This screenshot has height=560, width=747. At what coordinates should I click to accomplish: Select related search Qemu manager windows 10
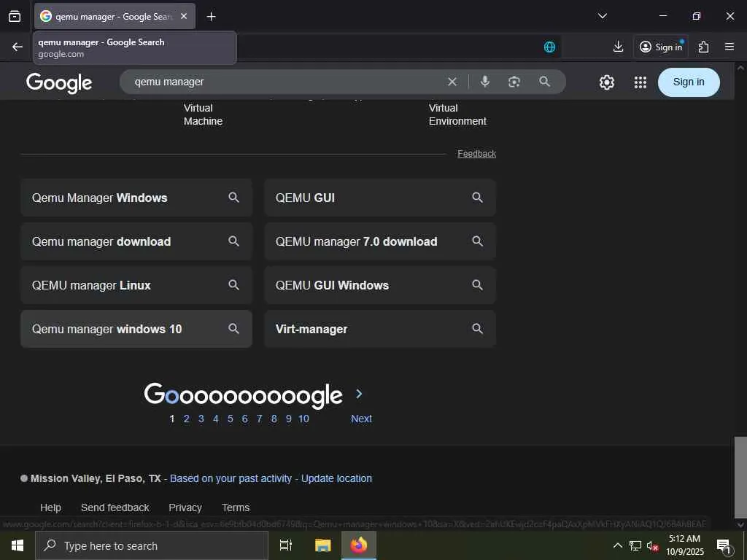click(136, 329)
